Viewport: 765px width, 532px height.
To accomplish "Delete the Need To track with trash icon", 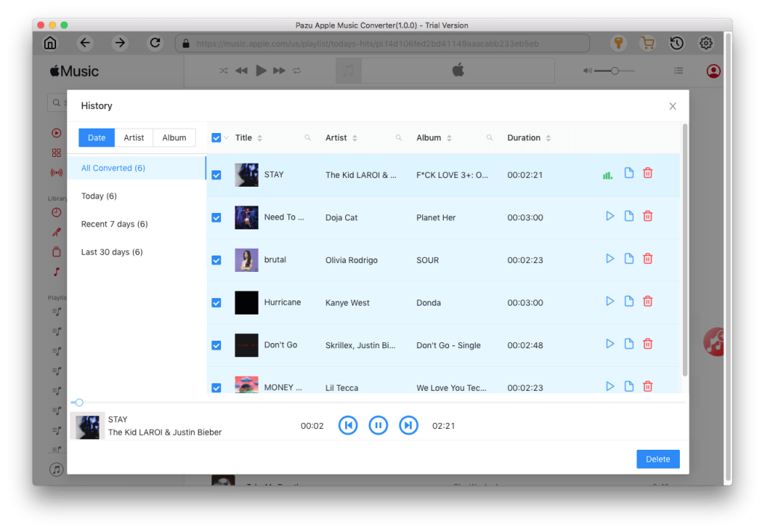I will (x=648, y=216).
